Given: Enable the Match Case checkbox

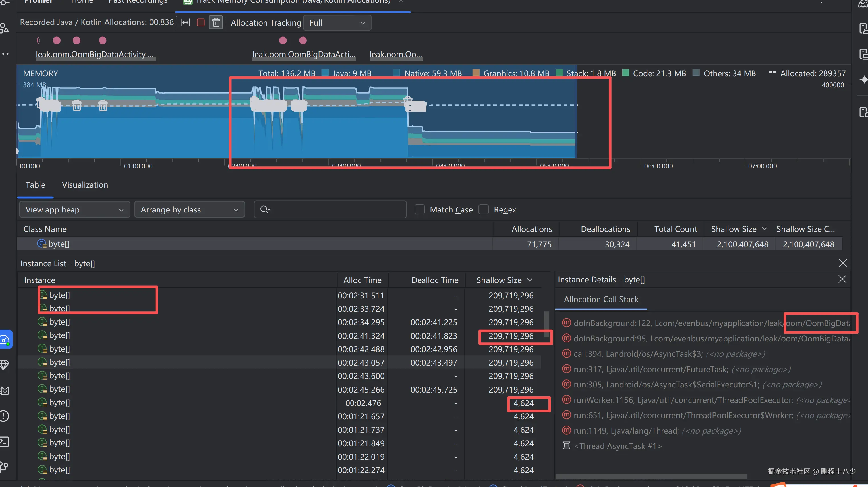Looking at the screenshot, I should (419, 209).
